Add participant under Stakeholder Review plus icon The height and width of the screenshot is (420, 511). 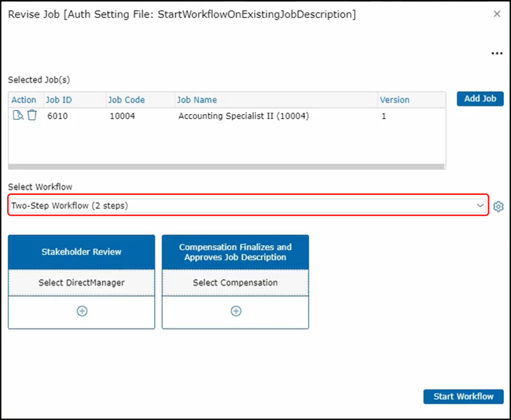[82, 311]
